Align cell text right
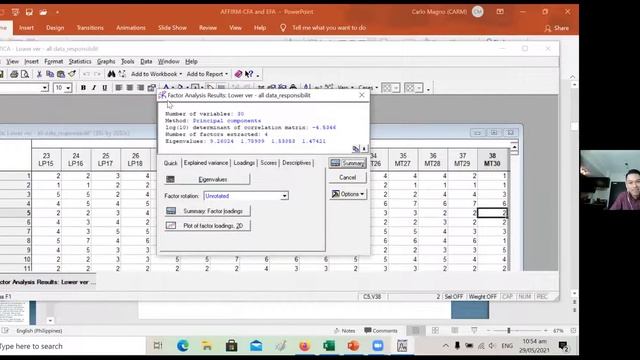 (140, 88)
